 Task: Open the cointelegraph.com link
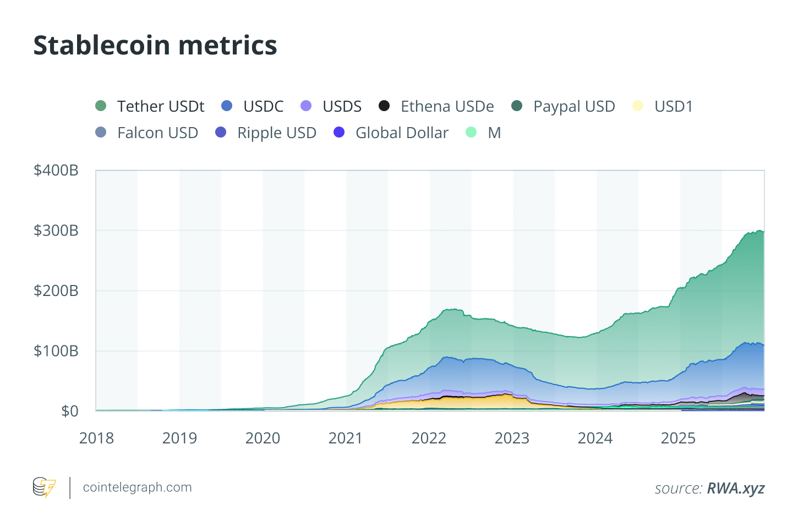137,487
